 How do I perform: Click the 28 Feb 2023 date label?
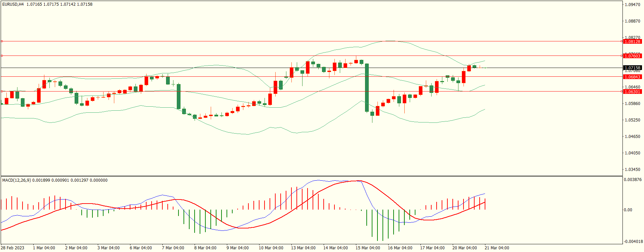[x=12, y=248]
